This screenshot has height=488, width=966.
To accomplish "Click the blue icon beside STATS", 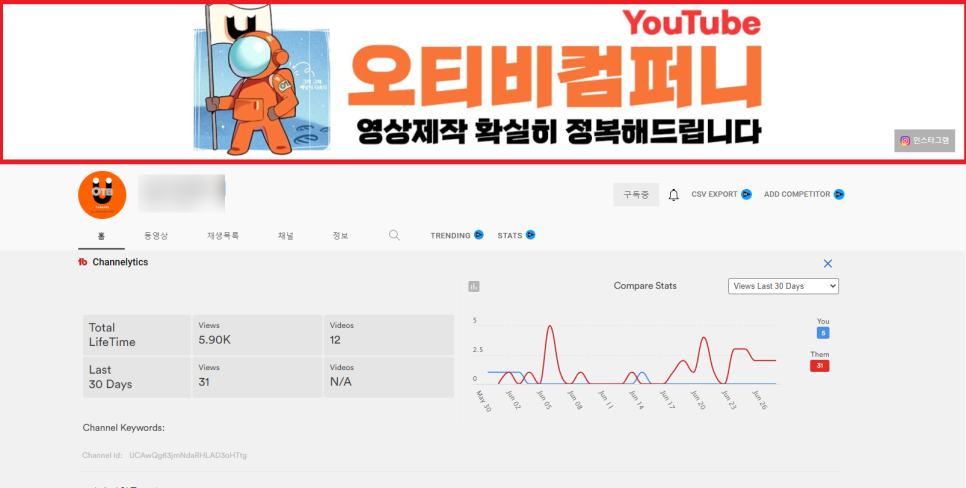I will point(530,235).
